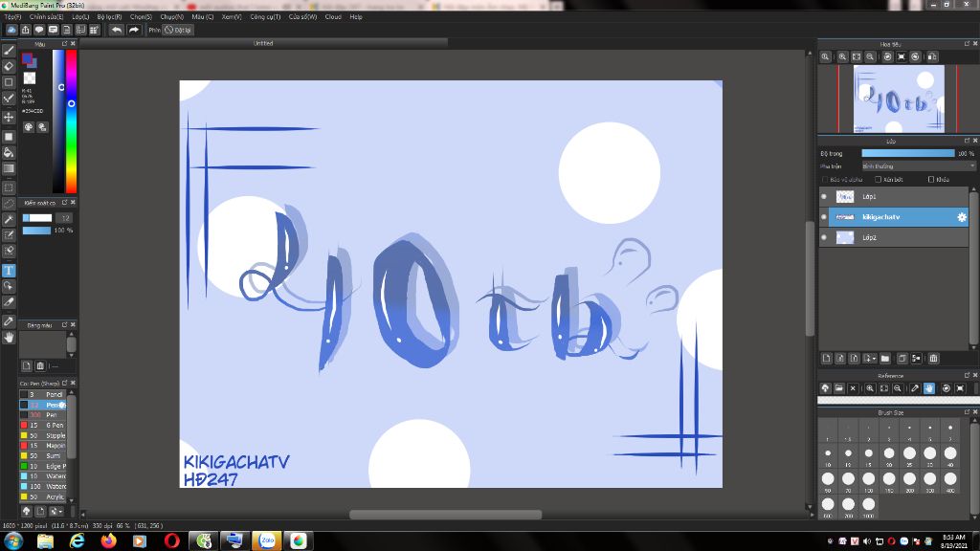Select the Pencil brush
The width and height of the screenshot is (980, 551).
[x=44, y=395]
